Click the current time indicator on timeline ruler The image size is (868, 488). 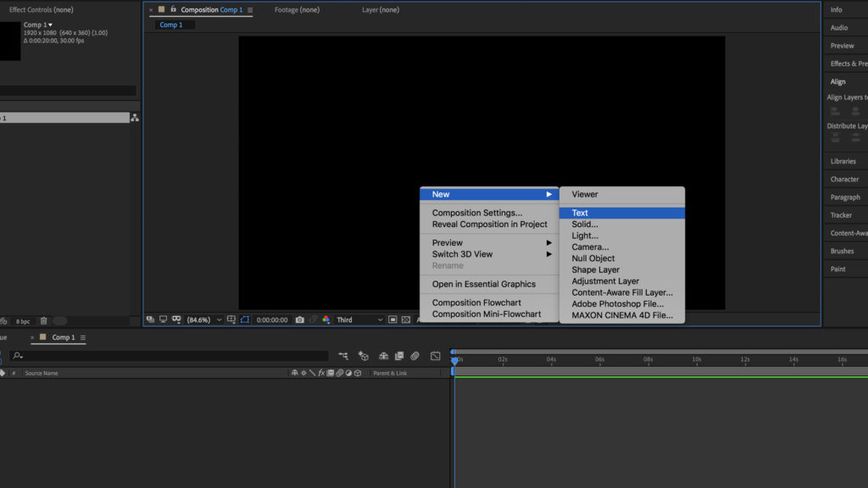coord(453,360)
